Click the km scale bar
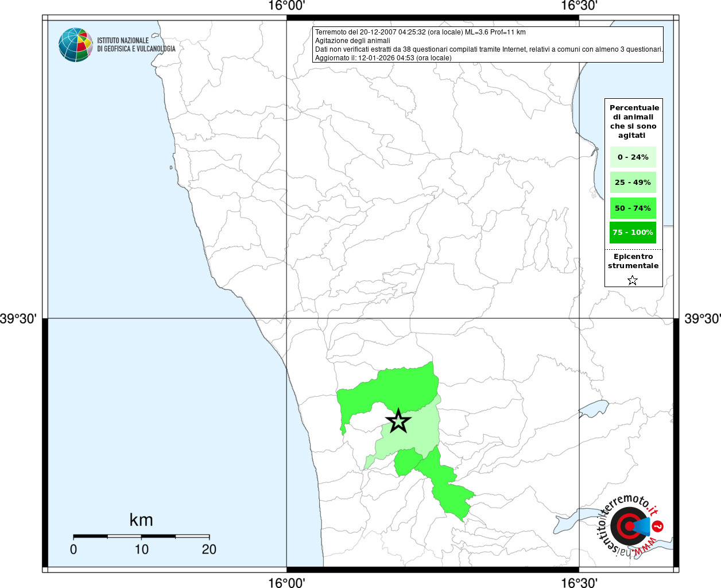 pyautogui.click(x=141, y=536)
